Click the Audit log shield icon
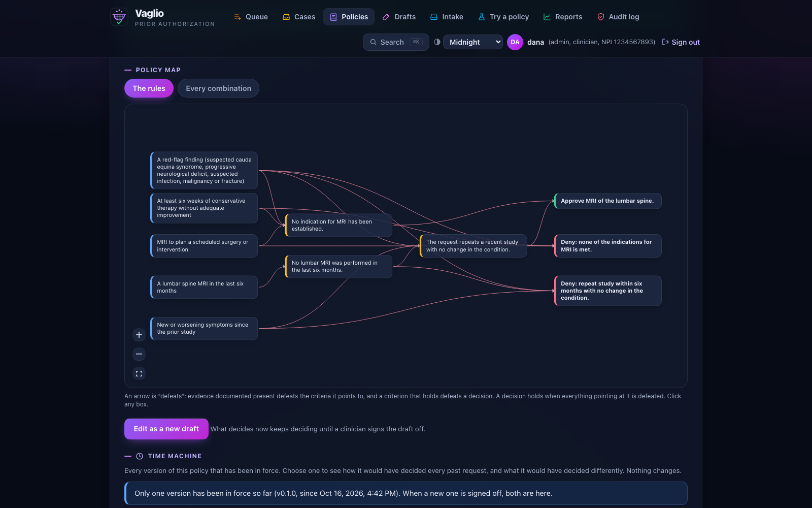This screenshot has width=812, height=508. tap(601, 17)
